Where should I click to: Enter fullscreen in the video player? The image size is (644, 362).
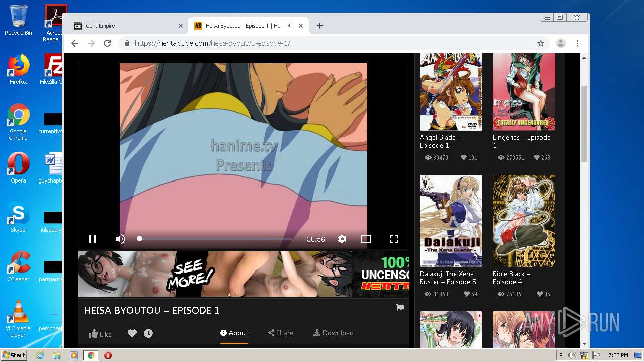click(x=394, y=239)
